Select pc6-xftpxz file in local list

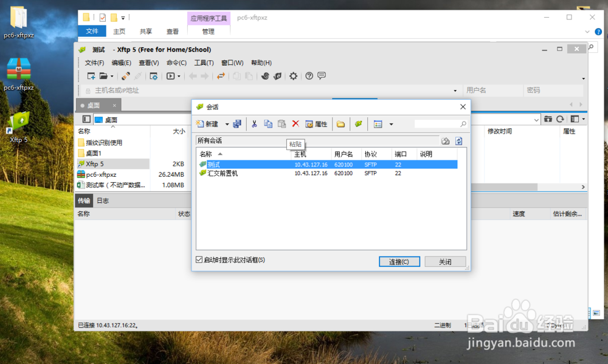click(x=101, y=174)
